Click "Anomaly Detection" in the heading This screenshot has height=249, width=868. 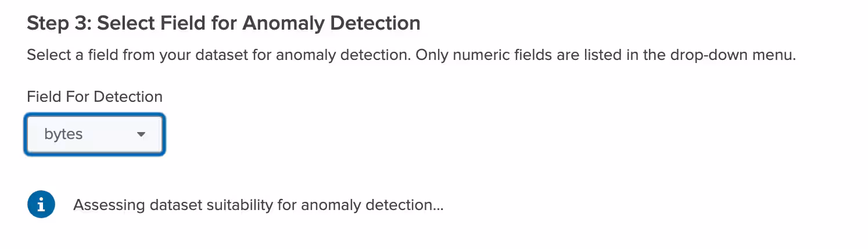[332, 23]
